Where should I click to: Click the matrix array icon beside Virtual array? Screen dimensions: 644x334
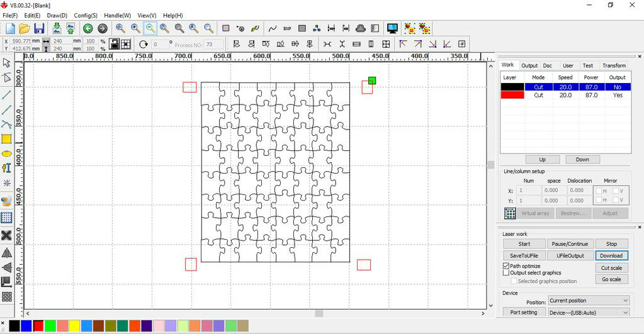(x=510, y=213)
